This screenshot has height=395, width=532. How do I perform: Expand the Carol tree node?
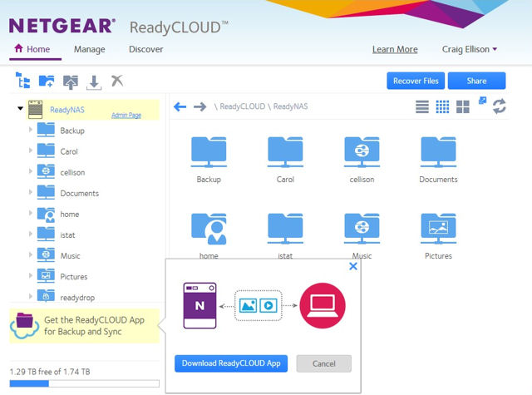click(30, 151)
